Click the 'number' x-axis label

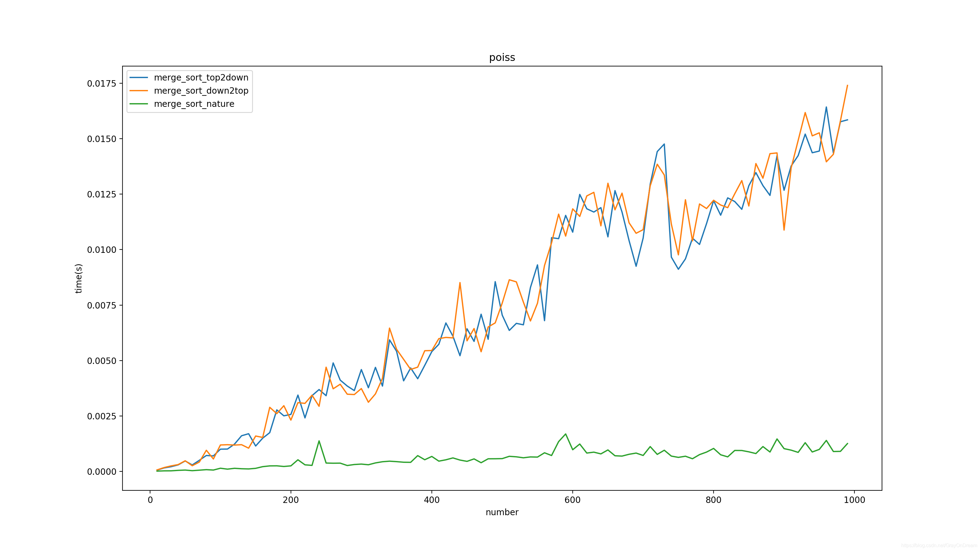point(502,512)
